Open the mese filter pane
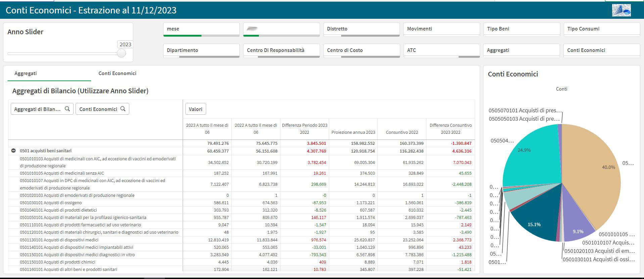This screenshot has height=279, width=644. (x=201, y=30)
